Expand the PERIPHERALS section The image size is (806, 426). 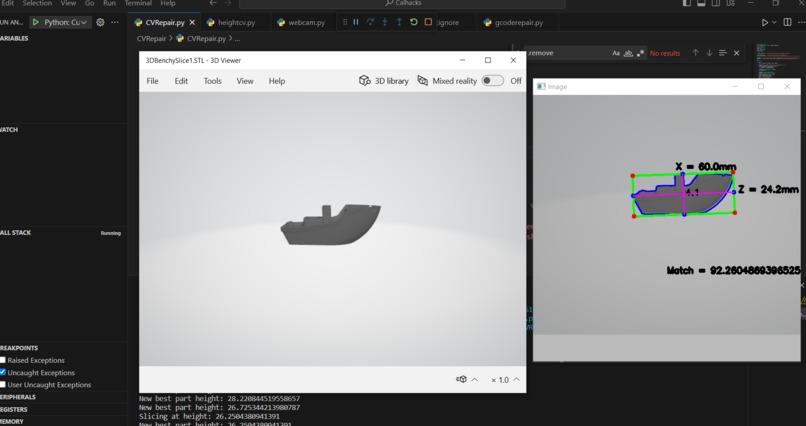tap(18, 397)
